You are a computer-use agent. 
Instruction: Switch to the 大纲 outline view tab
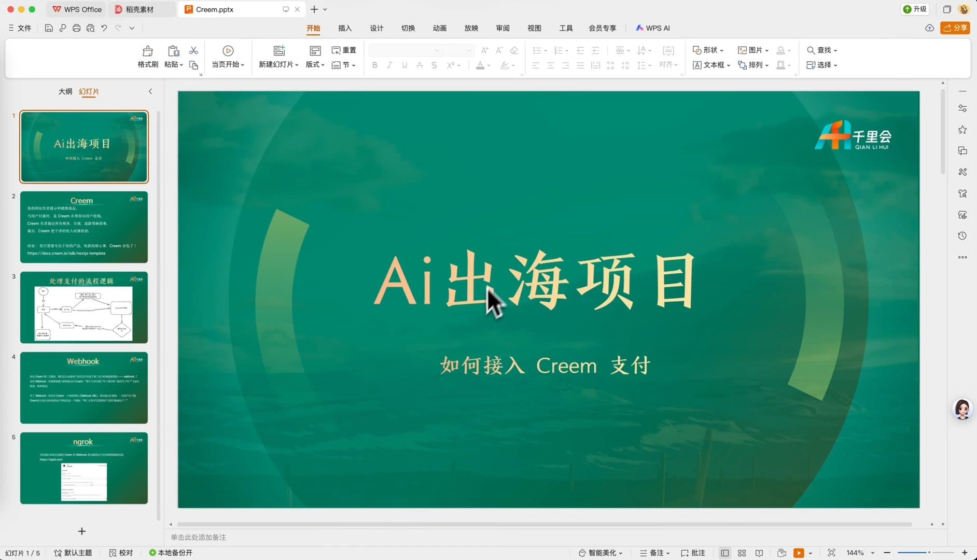(65, 91)
